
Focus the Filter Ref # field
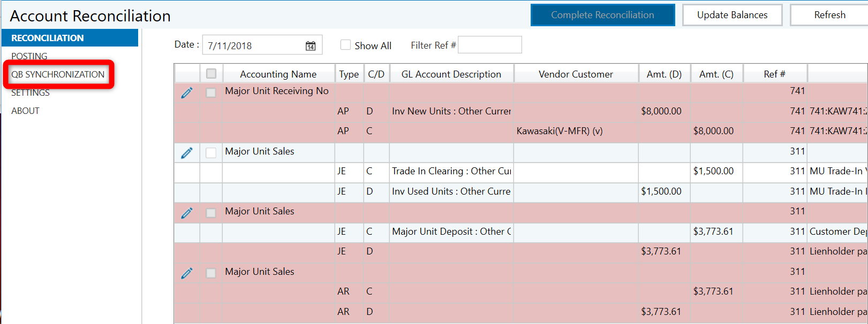pos(490,45)
